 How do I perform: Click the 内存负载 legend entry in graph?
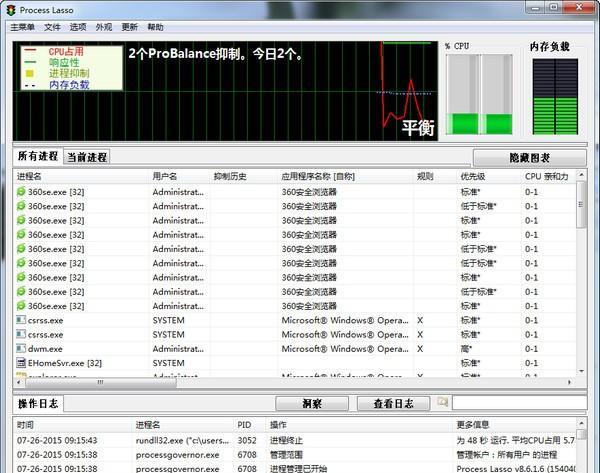coord(69,85)
